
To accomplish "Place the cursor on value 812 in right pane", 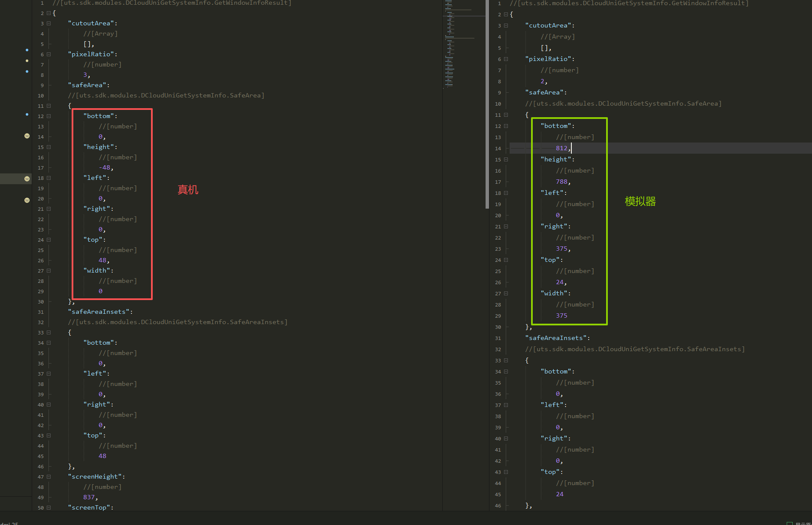I will tap(561, 148).
